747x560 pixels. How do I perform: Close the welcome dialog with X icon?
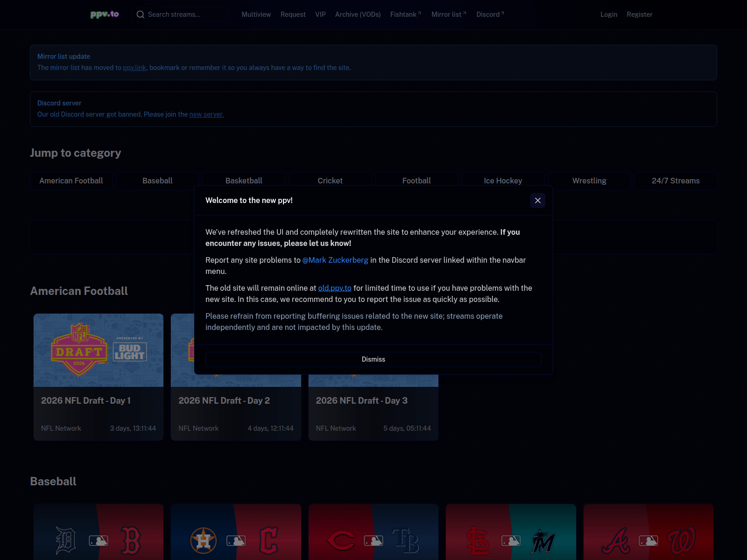[x=538, y=200]
